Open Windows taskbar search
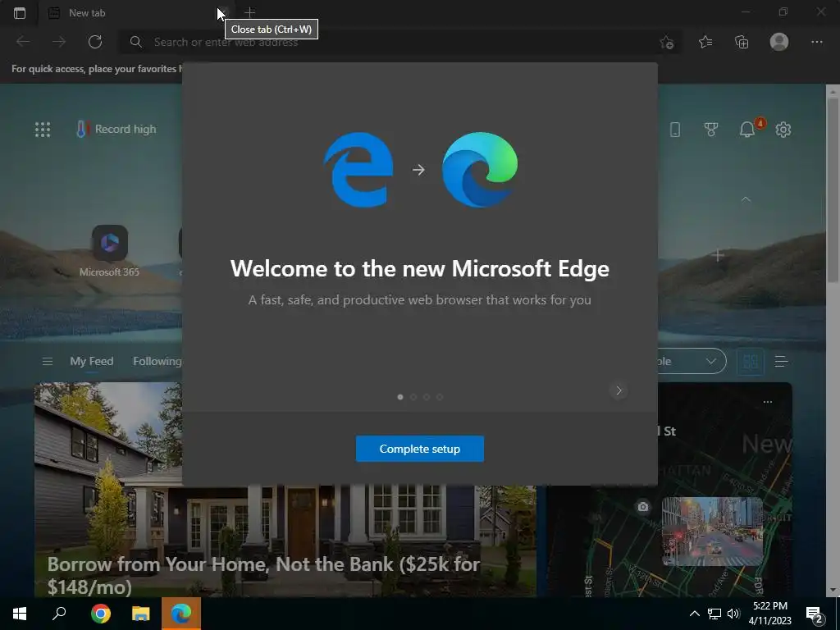The height and width of the screenshot is (630, 840). coord(59,614)
